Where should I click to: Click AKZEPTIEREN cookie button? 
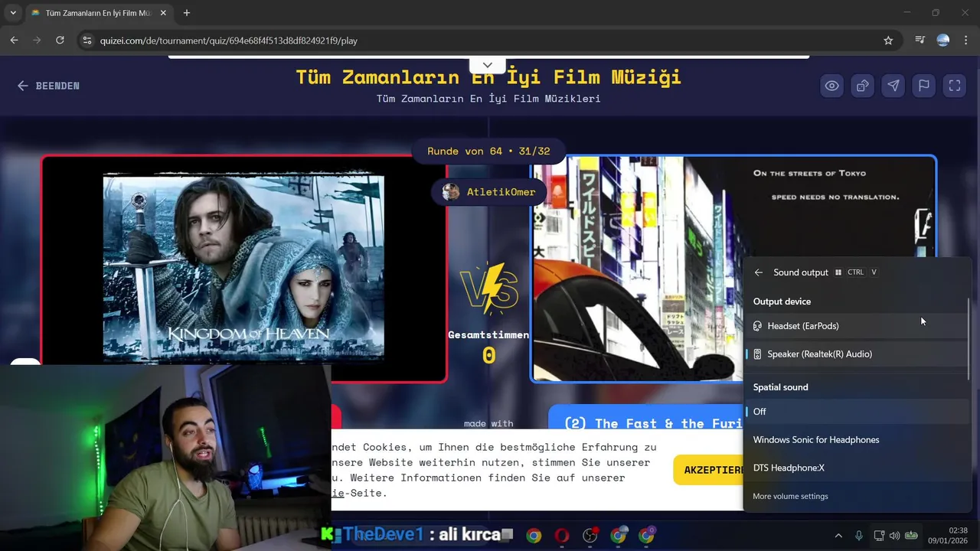click(708, 470)
